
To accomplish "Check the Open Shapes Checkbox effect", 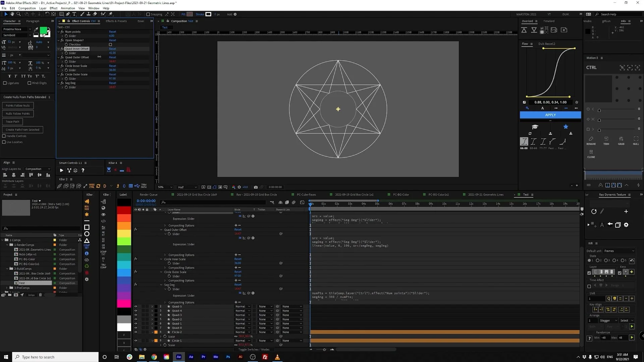I will point(110,45).
